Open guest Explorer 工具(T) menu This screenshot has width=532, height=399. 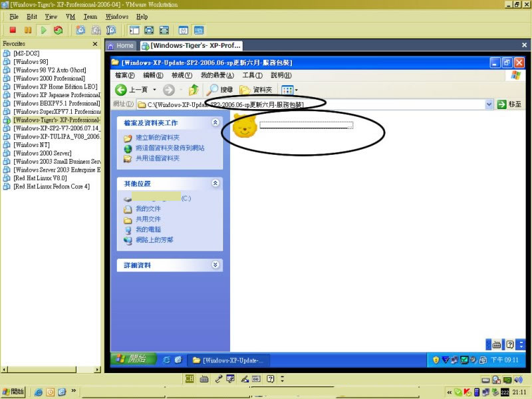coord(252,75)
